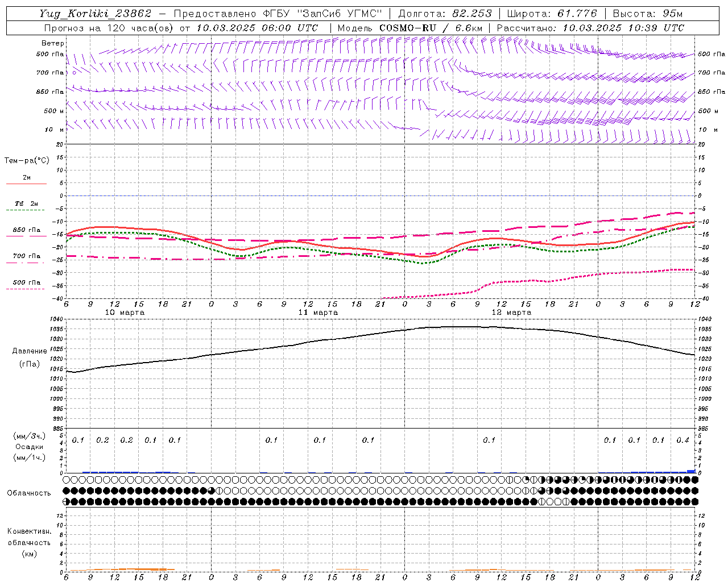
Task: Click the 850 гПа temperature legend entry
Action: (27, 230)
